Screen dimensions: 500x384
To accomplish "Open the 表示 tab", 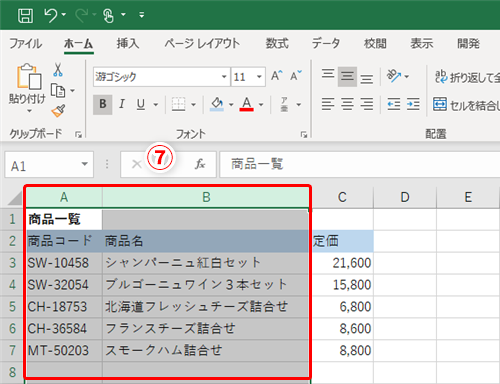I will coord(421,44).
